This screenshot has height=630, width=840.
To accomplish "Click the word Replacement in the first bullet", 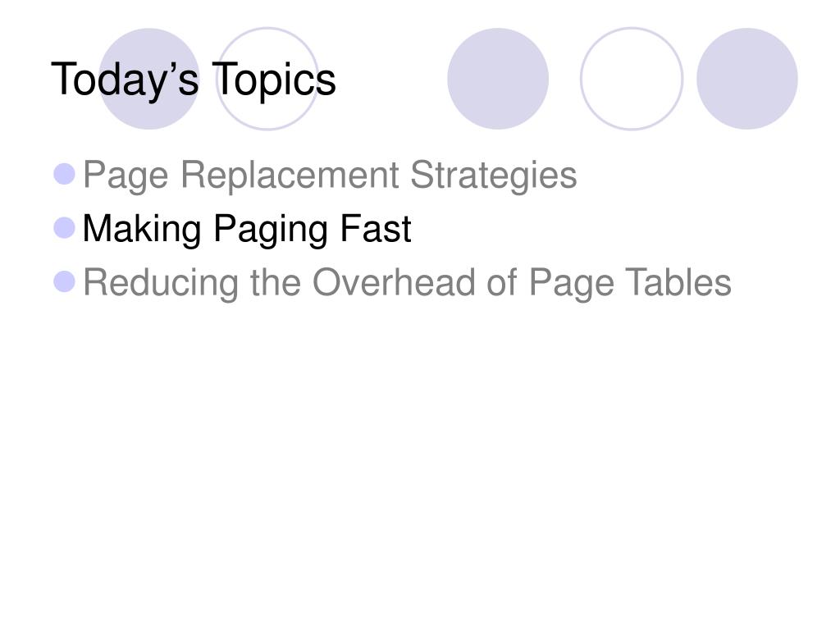I will tap(290, 176).
